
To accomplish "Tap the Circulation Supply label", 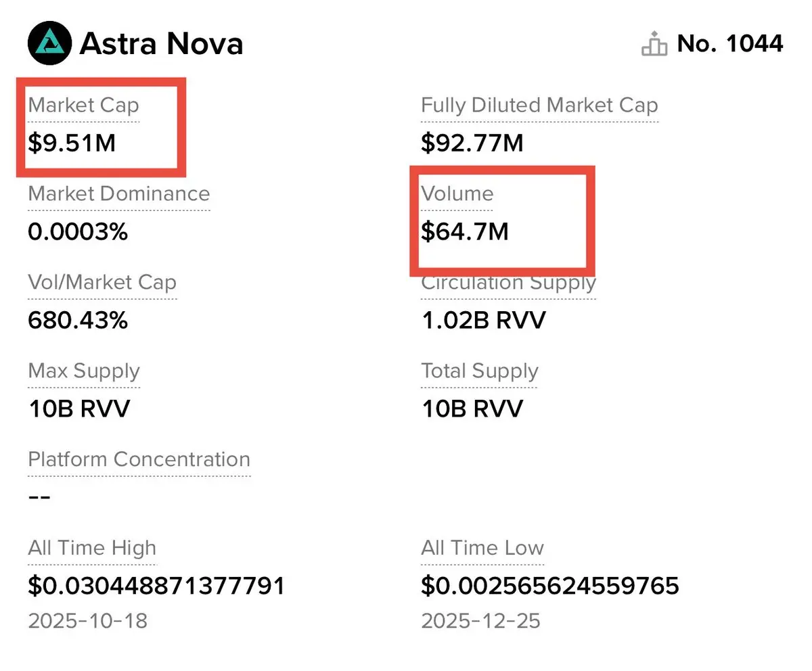I will [x=508, y=284].
